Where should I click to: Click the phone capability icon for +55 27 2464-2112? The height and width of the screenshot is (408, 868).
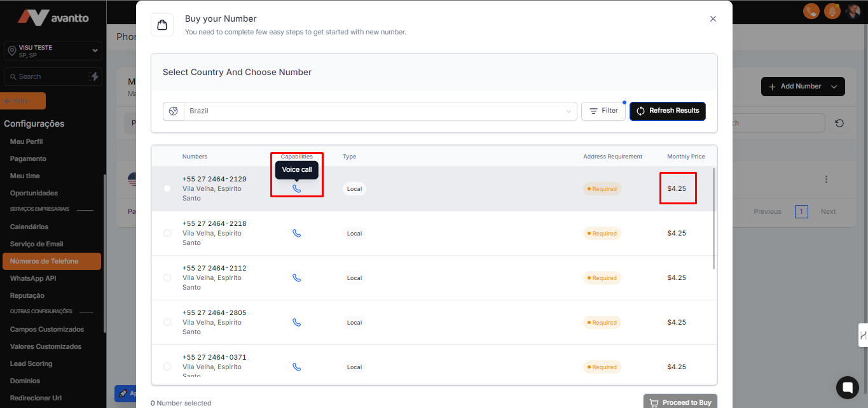click(x=296, y=278)
